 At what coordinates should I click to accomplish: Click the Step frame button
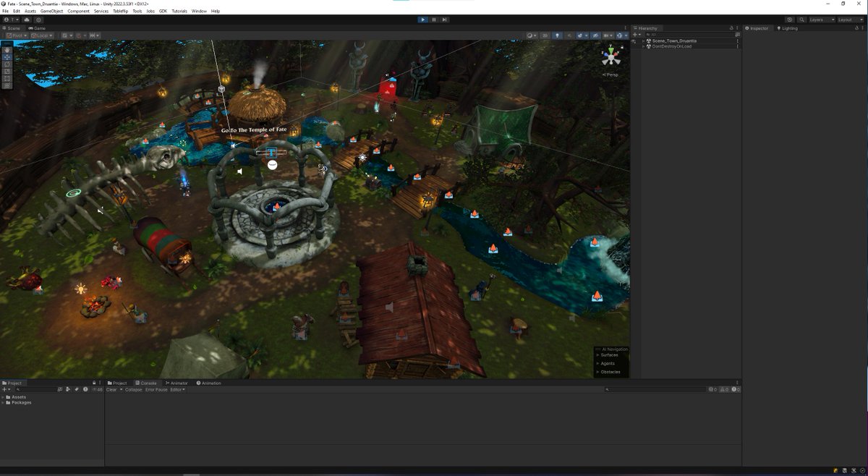pos(444,20)
